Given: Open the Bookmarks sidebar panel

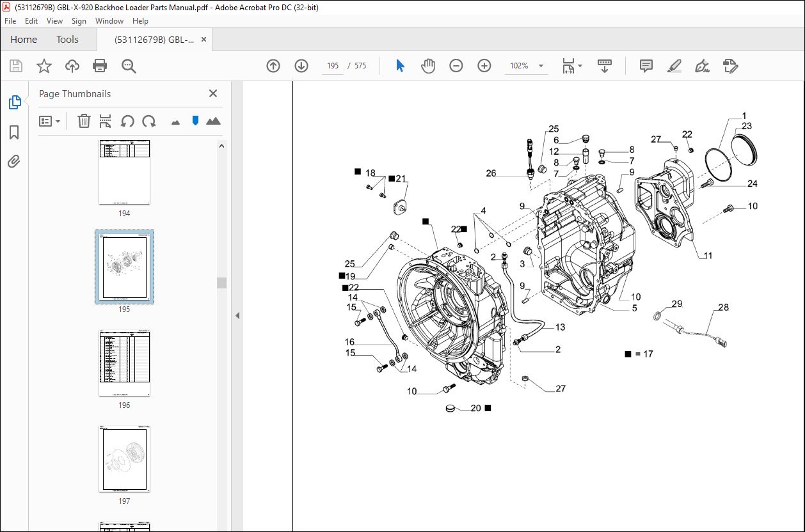Looking at the screenshot, I should pos(14,132).
